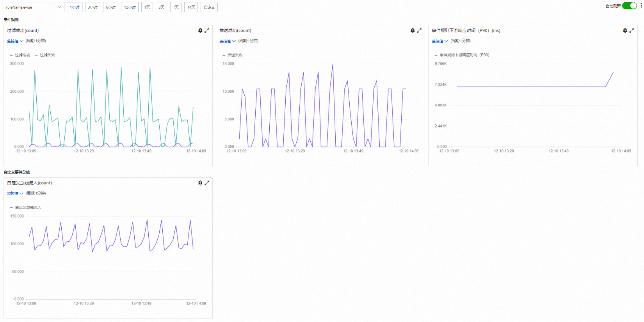
Task: Click 9.766K axis label in response time chart
Action: click(x=441, y=64)
